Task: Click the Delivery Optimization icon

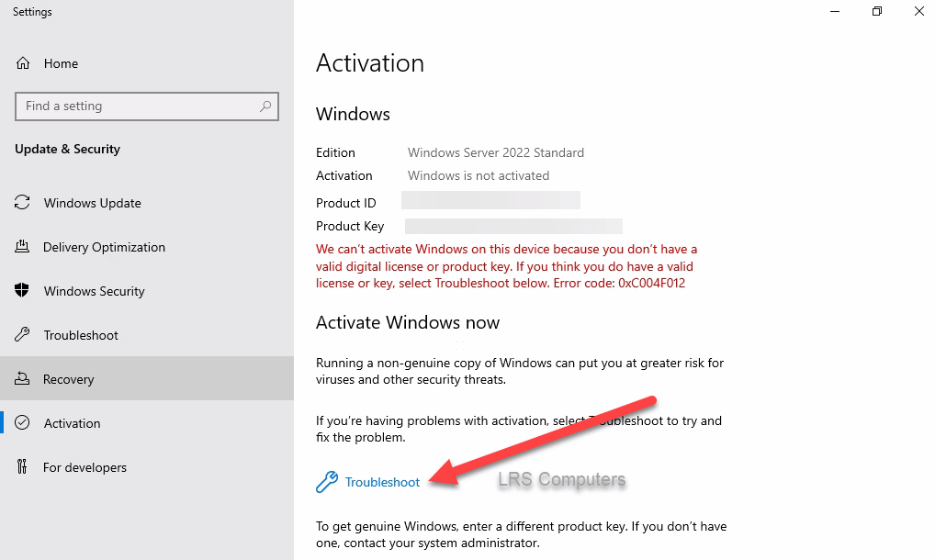Action: (x=23, y=247)
